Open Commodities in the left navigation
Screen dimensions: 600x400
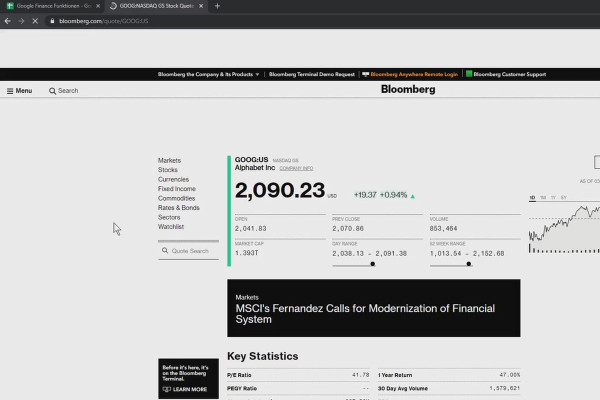(176, 198)
